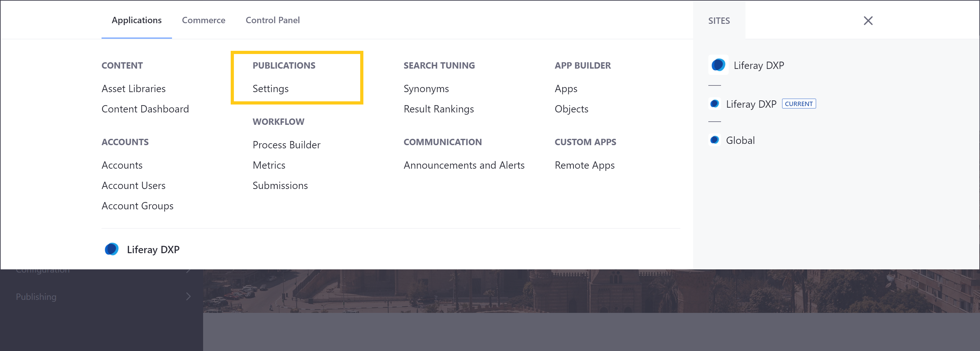This screenshot has width=980, height=351.
Task: Click the COMMUNICATION heading
Action: [442, 142]
